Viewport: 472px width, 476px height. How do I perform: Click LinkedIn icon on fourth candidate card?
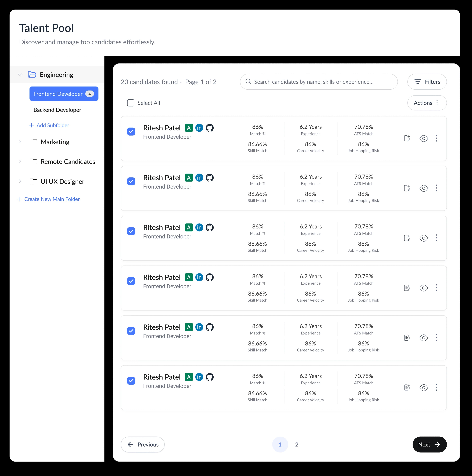[x=199, y=277]
